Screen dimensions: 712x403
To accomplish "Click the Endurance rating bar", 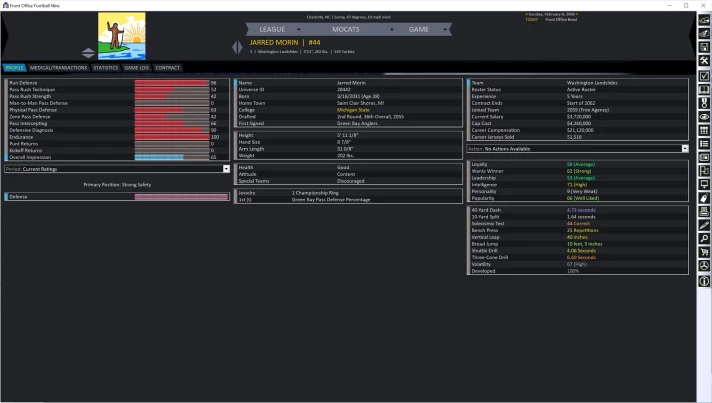I will click(x=172, y=137).
